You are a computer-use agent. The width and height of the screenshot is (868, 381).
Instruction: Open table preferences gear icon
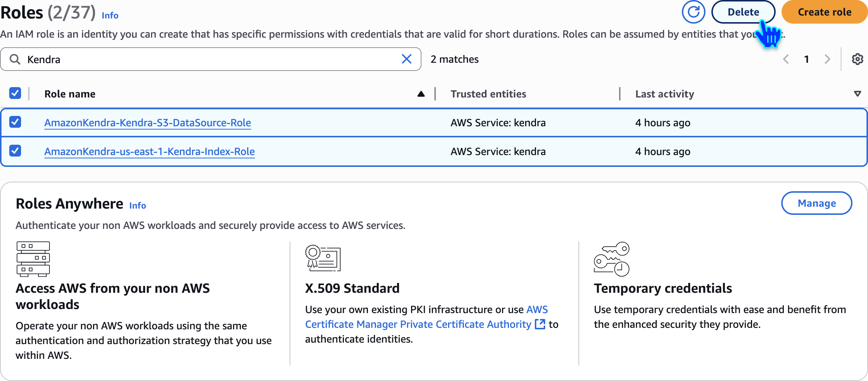[x=857, y=59]
